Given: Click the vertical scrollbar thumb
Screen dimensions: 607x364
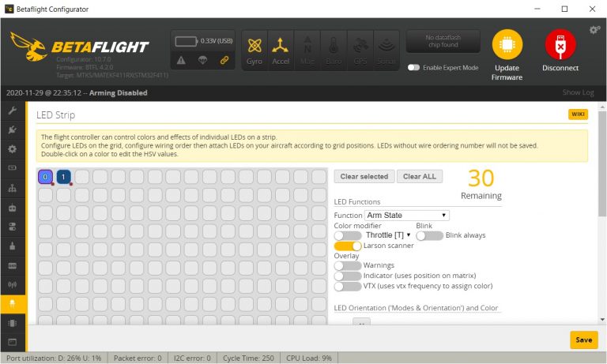Looking at the screenshot, I should coord(602,163).
